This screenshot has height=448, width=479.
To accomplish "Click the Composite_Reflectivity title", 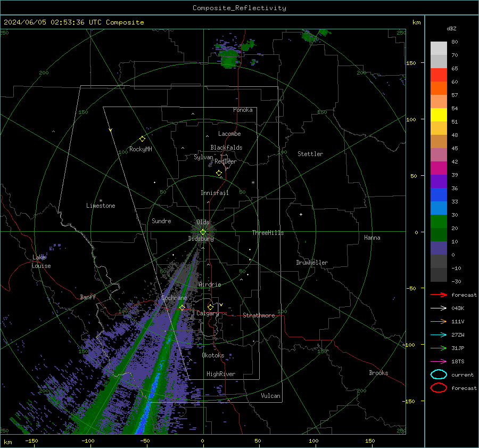I will 240,8.
